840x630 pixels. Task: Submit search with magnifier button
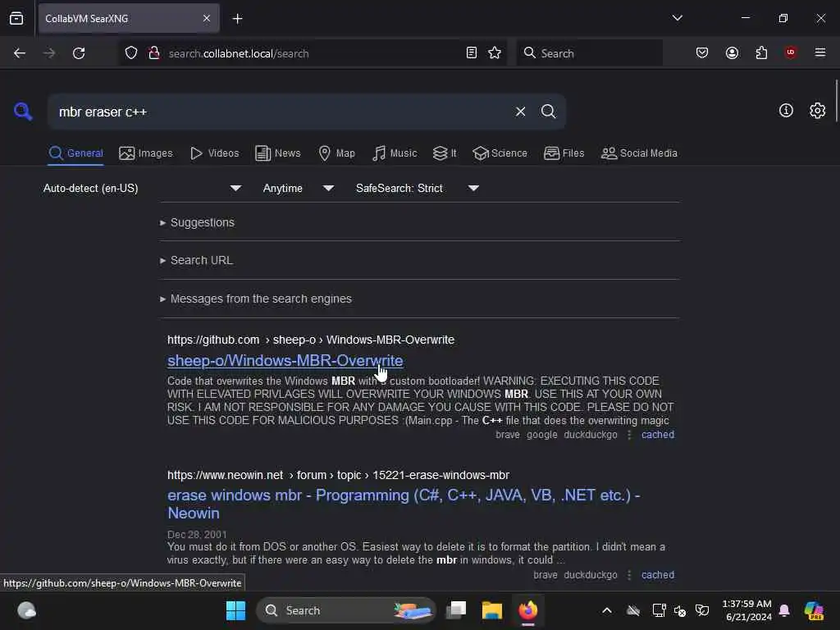548,112
